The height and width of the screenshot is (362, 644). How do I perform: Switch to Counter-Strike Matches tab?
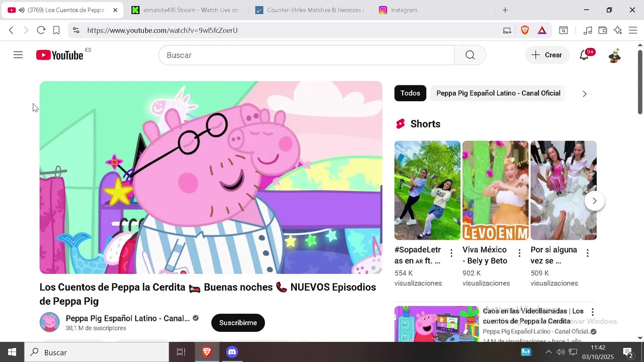coord(309,10)
